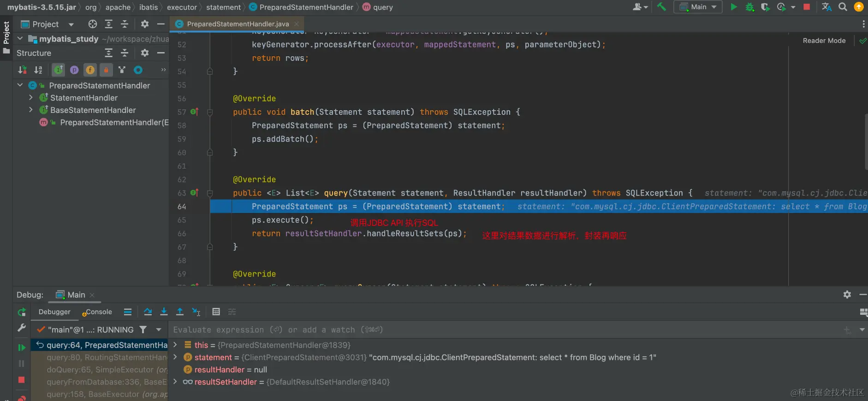Viewport: 868px width, 401px height.
Task: Toggle show lambdas in Structure
Action: point(138,70)
